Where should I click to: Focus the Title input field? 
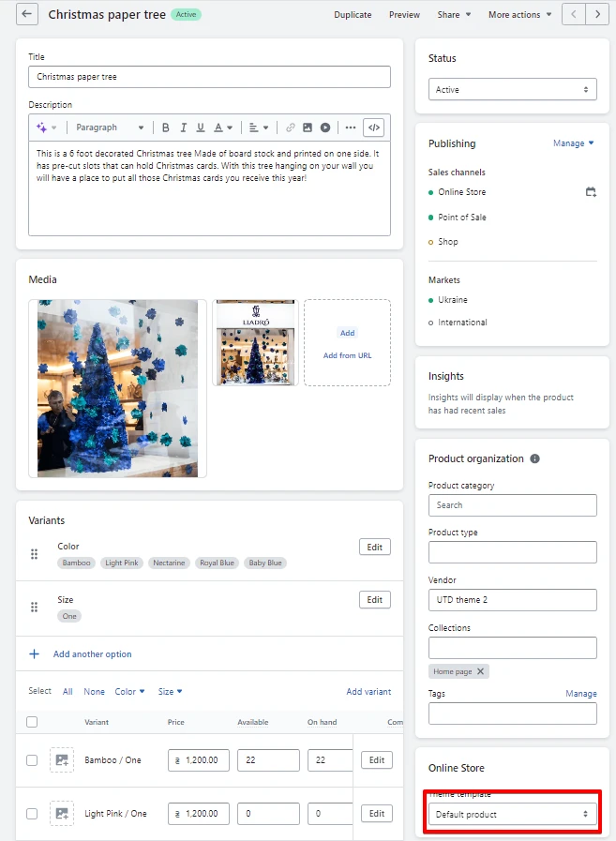point(209,77)
